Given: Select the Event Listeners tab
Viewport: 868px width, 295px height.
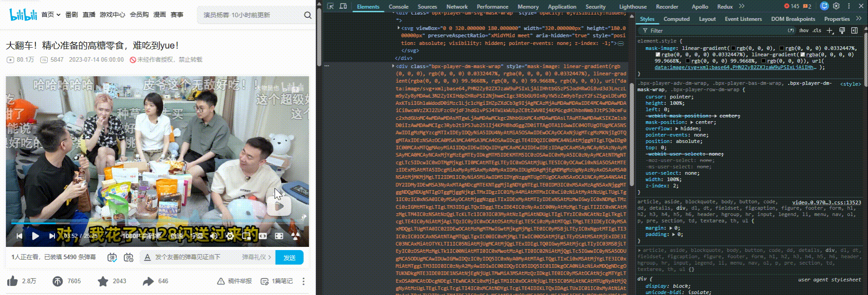Looking at the screenshot, I should pos(743,19).
